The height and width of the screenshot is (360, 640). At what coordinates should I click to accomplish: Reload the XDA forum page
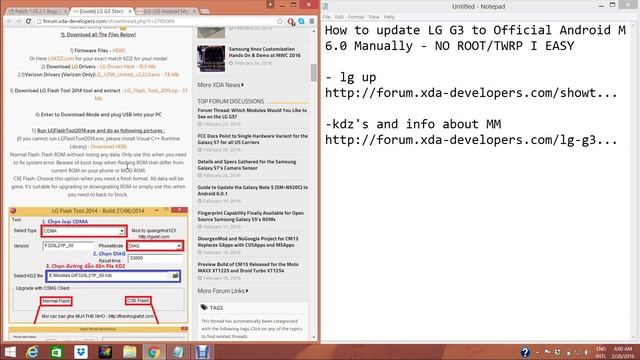(x=28, y=21)
